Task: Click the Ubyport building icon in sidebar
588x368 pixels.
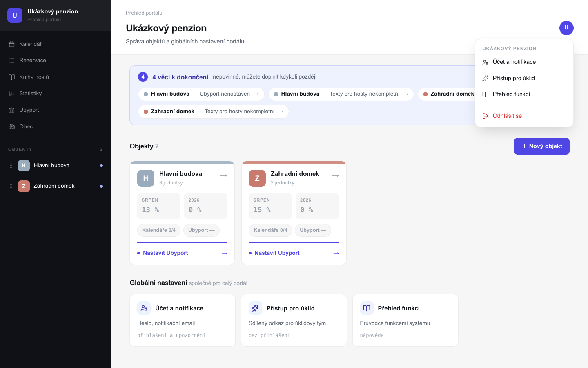Action: point(12,110)
